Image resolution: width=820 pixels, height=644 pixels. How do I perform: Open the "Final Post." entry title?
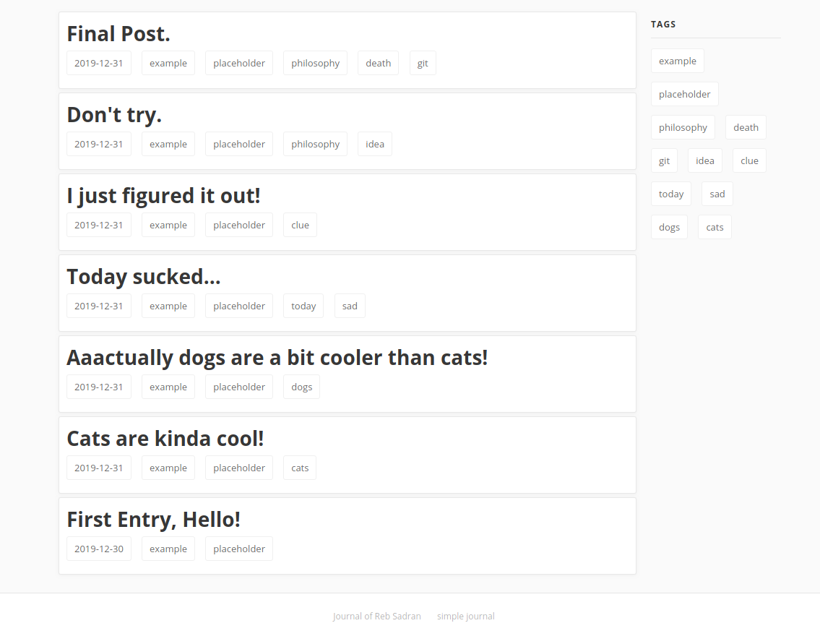point(118,34)
